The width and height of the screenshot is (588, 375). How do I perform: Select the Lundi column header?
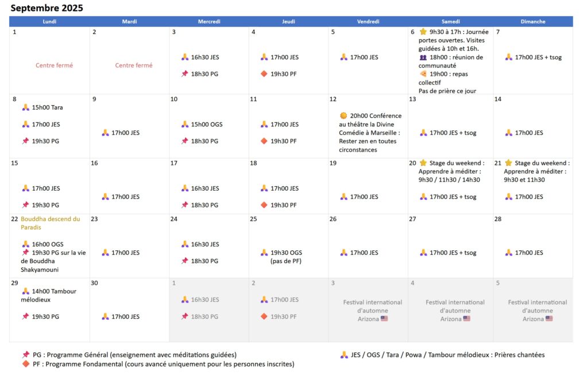[49, 21]
